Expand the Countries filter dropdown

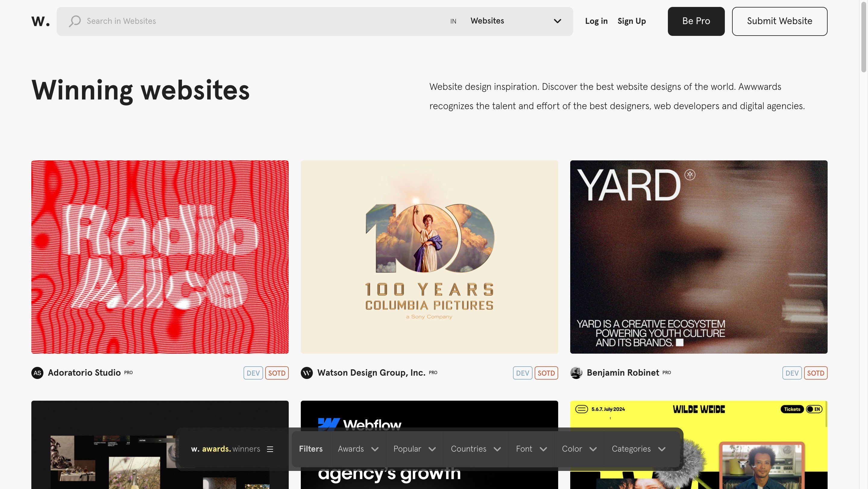(476, 449)
